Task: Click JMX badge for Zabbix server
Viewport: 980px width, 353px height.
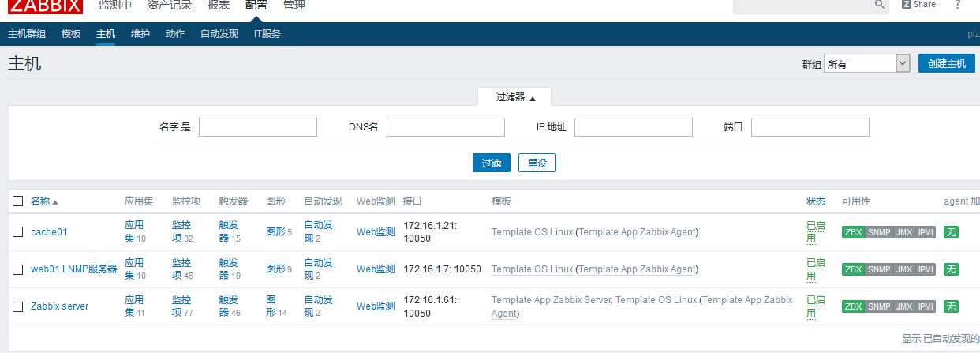Action: pos(904,306)
